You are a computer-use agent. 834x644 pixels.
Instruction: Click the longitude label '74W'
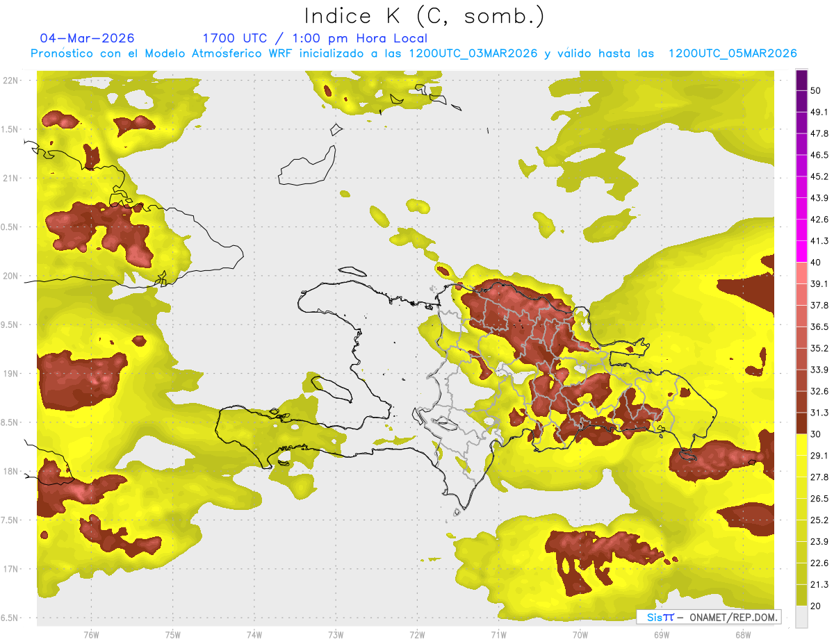click(254, 634)
